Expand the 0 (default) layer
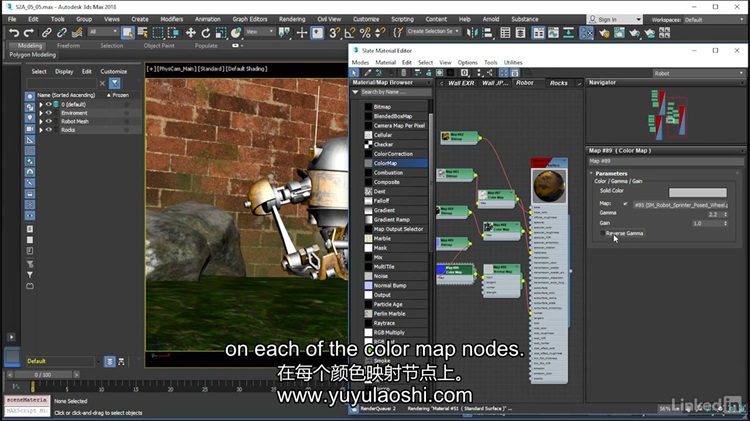Image resolution: width=750 pixels, height=421 pixels. pyautogui.click(x=41, y=104)
